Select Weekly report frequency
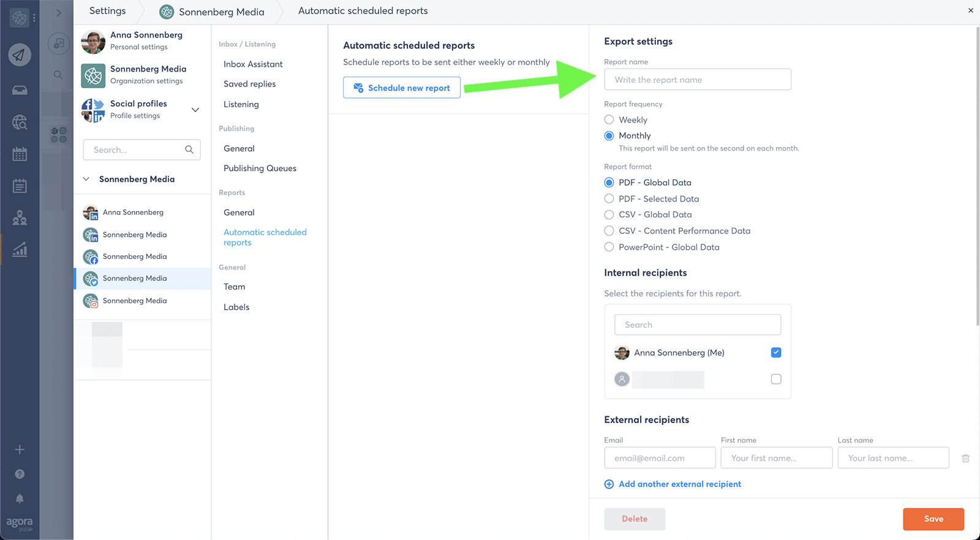 609,120
